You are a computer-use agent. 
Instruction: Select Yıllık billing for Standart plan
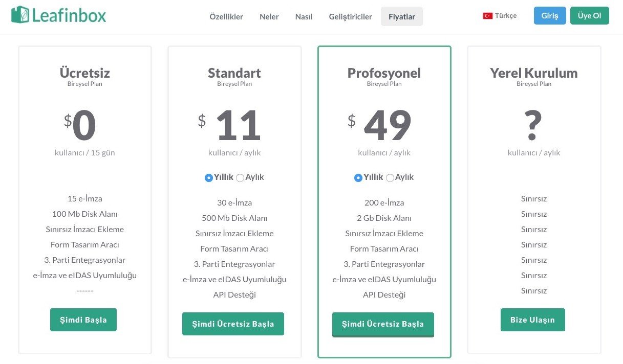click(x=209, y=178)
